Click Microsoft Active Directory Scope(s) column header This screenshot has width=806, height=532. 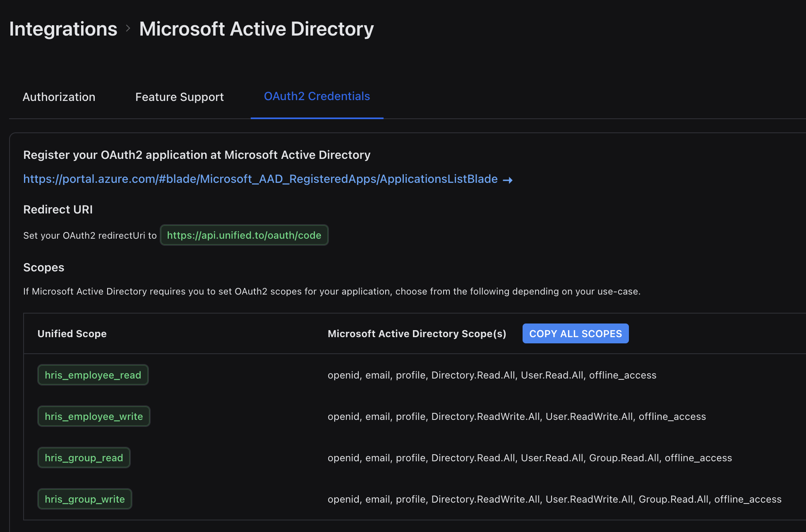pos(417,334)
